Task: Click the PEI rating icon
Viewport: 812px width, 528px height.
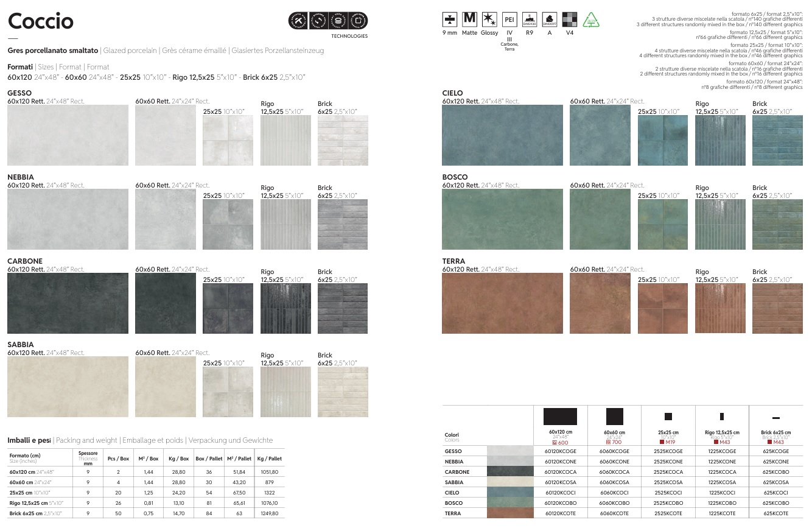Action: (x=509, y=19)
